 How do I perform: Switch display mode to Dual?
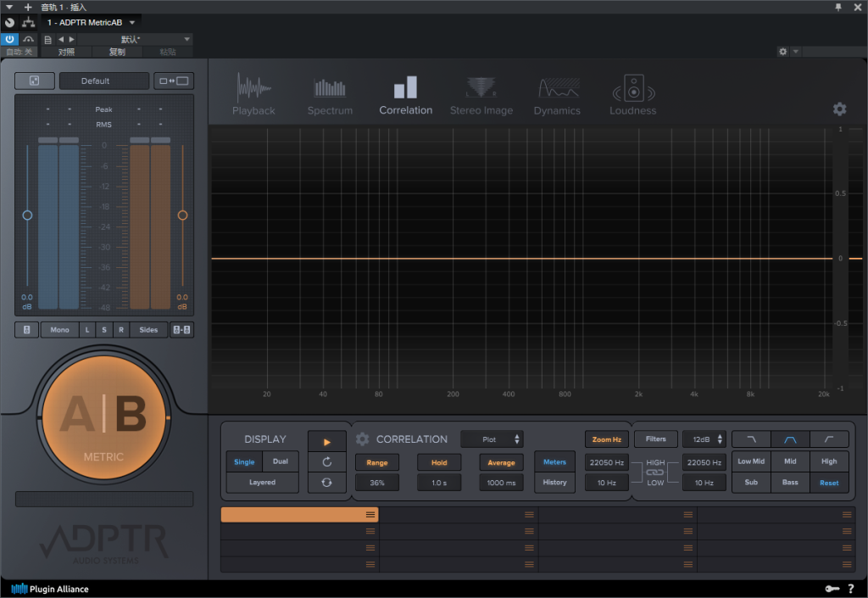click(280, 461)
